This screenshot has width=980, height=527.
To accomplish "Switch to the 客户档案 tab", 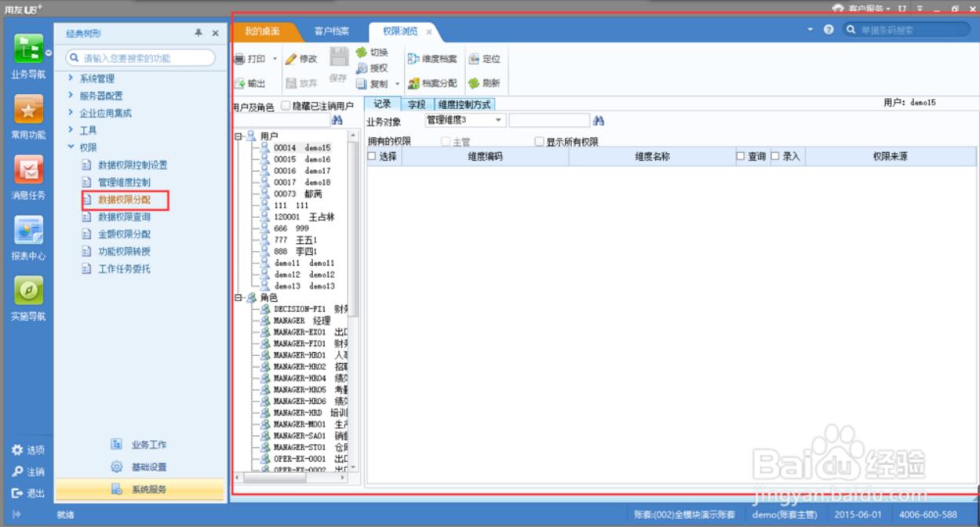I will tap(331, 31).
